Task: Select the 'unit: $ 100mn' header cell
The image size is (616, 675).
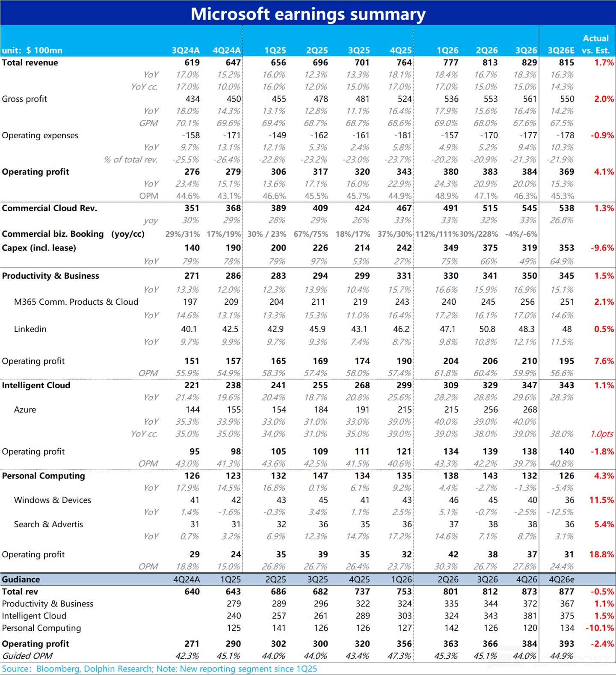Action: (33, 51)
